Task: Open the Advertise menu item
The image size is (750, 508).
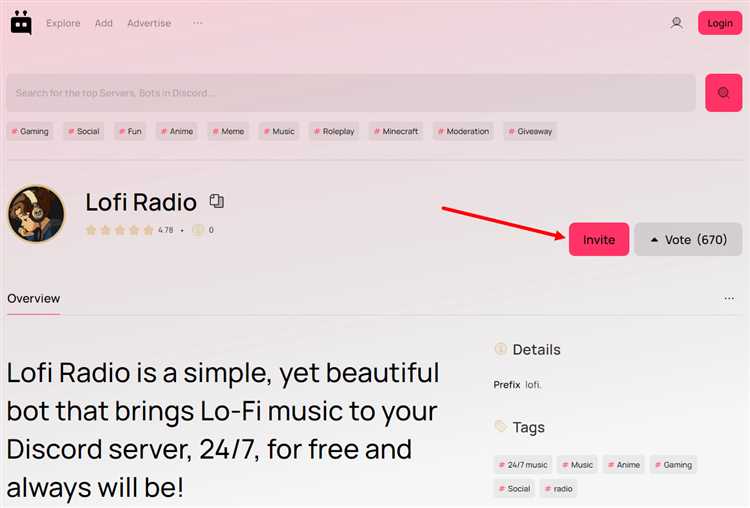Action: (x=149, y=23)
